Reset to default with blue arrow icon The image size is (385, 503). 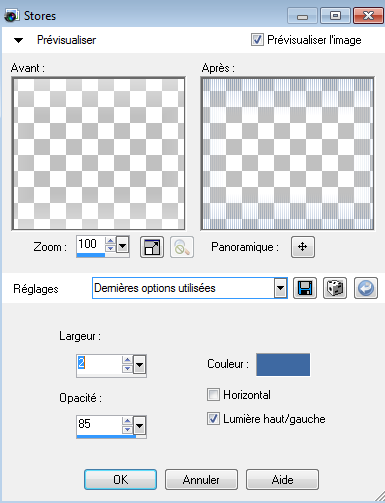tap(366, 288)
